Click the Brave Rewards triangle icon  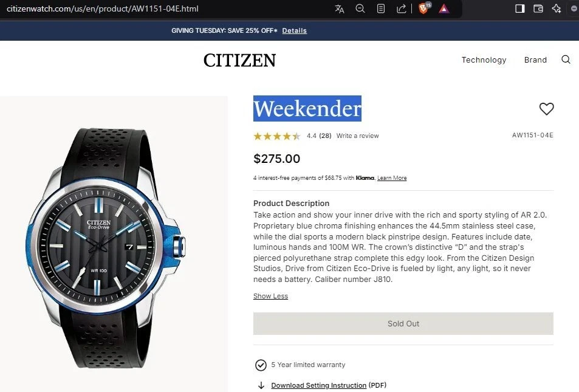click(444, 9)
